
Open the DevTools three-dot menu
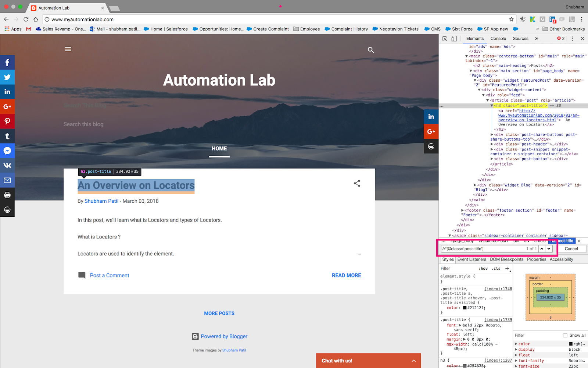(x=573, y=38)
